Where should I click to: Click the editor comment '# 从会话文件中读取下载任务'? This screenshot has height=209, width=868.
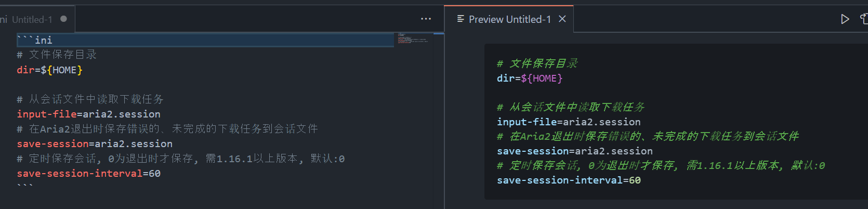(90, 99)
